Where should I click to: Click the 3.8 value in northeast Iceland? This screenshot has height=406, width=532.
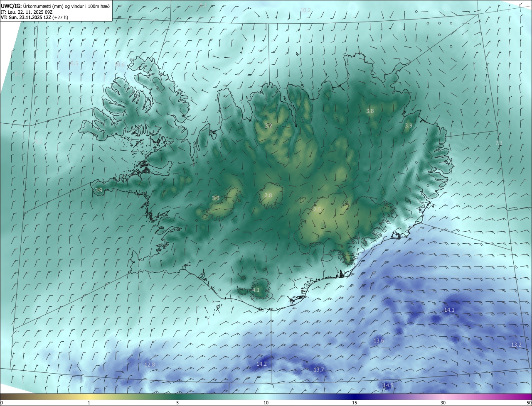click(x=370, y=111)
